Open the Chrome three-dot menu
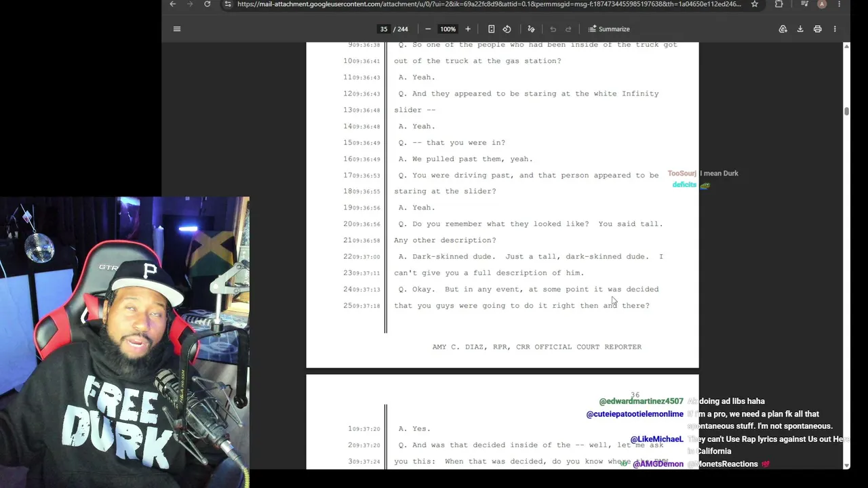 click(839, 4)
